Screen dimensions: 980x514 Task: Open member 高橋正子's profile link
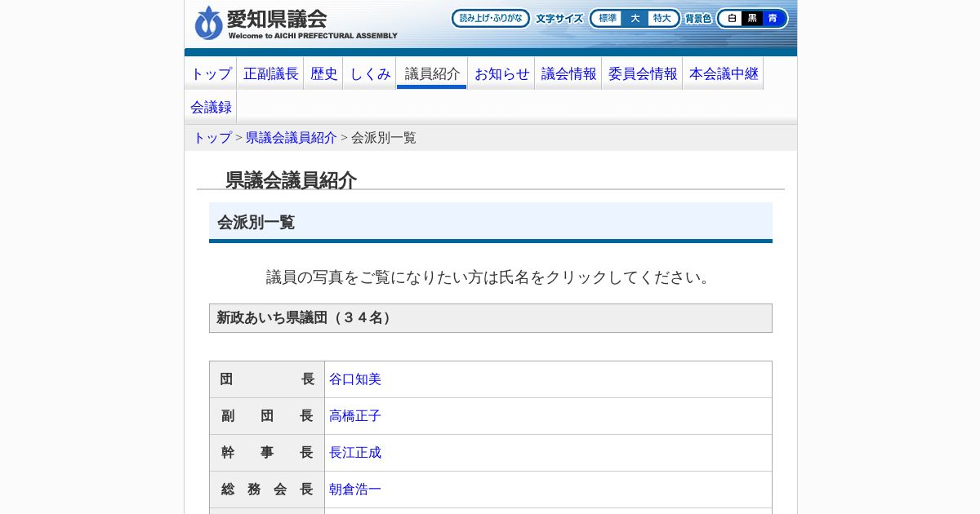tap(355, 416)
